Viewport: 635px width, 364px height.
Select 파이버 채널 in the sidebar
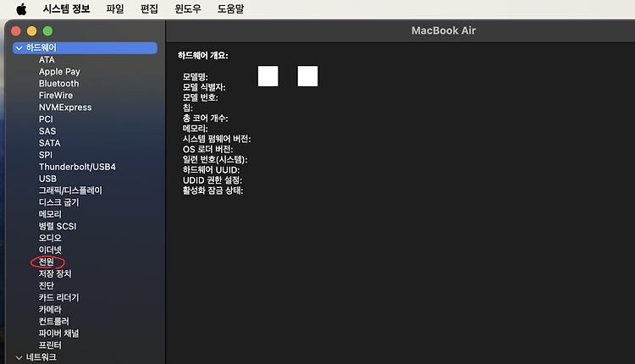[x=58, y=334]
